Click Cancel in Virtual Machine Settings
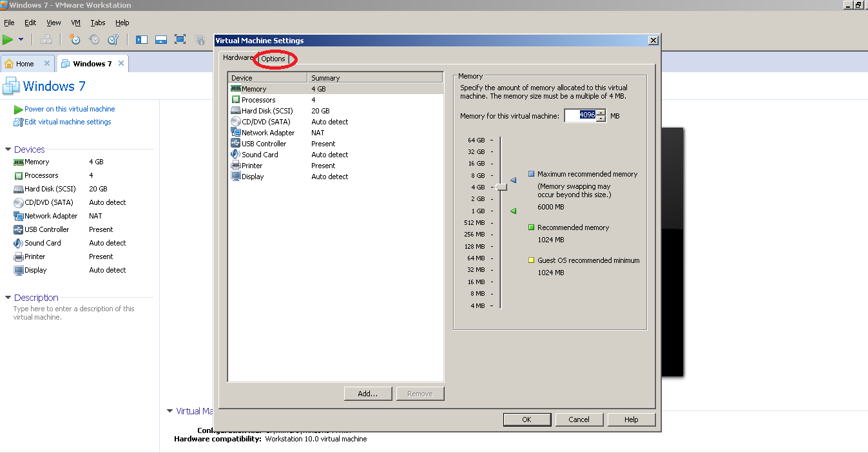 point(579,419)
